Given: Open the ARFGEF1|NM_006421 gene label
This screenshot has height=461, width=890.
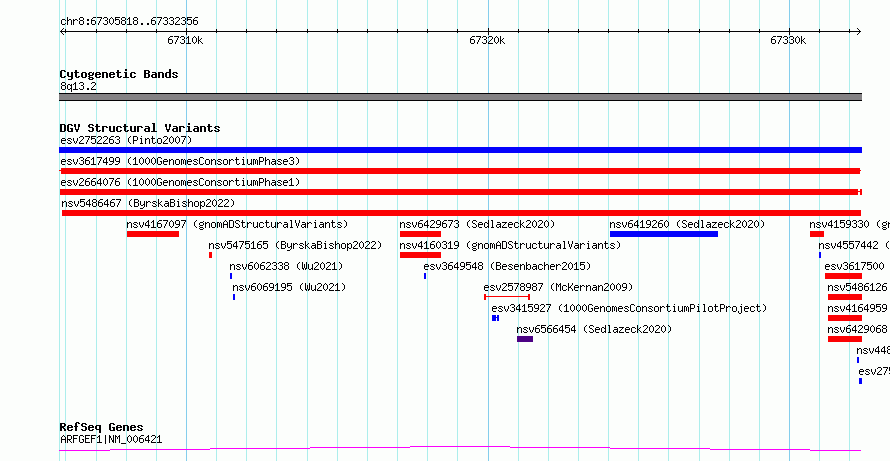Looking at the screenshot, I should (x=111, y=439).
